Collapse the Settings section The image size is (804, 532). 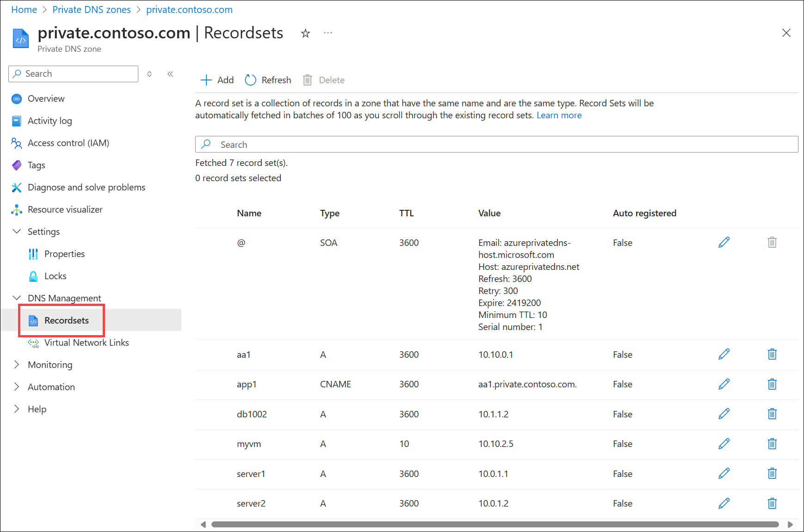coord(17,232)
